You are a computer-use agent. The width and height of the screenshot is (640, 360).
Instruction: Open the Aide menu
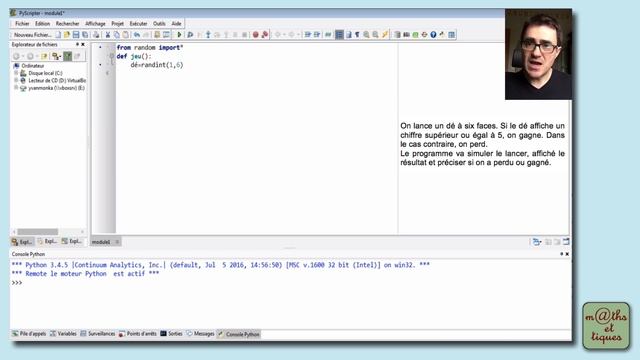click(x=176, y=24)
